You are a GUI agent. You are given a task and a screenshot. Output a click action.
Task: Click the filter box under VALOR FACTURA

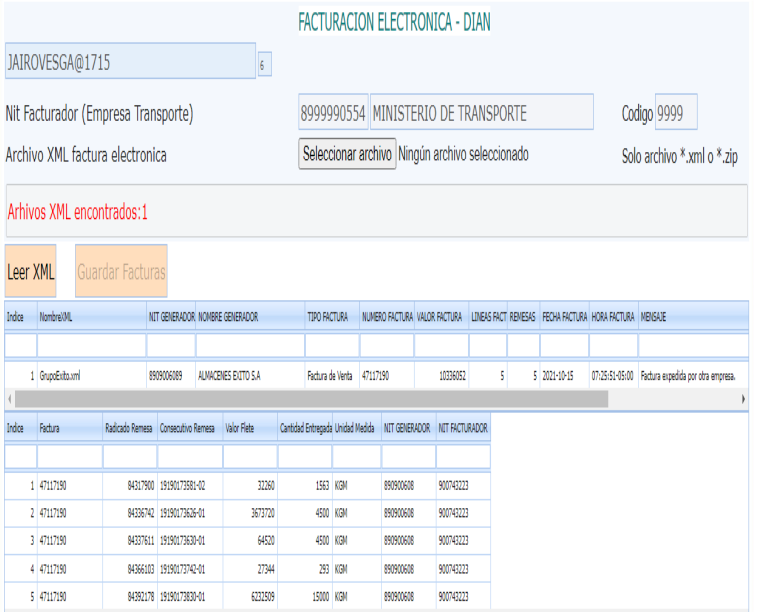[442, 346]
